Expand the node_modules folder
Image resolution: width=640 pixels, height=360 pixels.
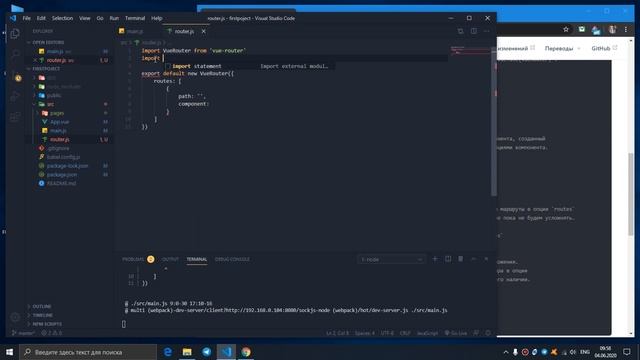pos(63,87)
